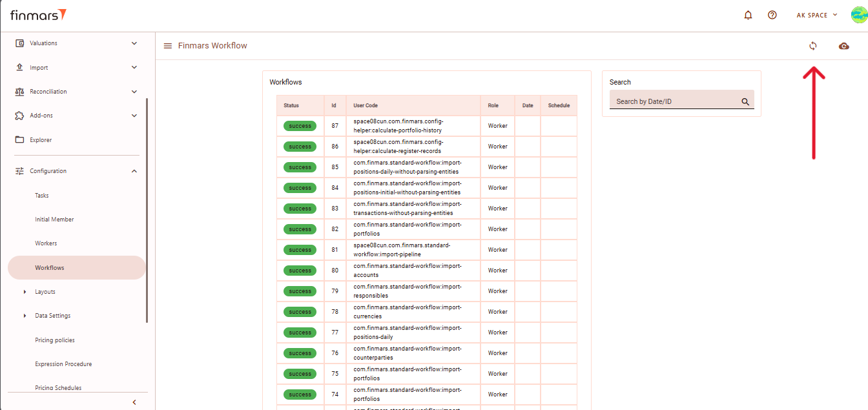Select Workers in the Configuration menu
Screen dimensions: 868x410
click(46, 243)
